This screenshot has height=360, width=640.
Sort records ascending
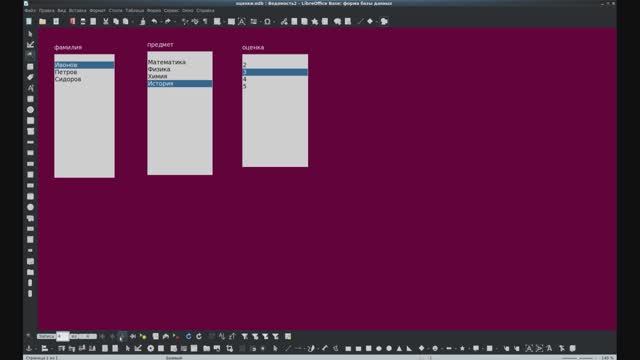[x=222, y=336]
